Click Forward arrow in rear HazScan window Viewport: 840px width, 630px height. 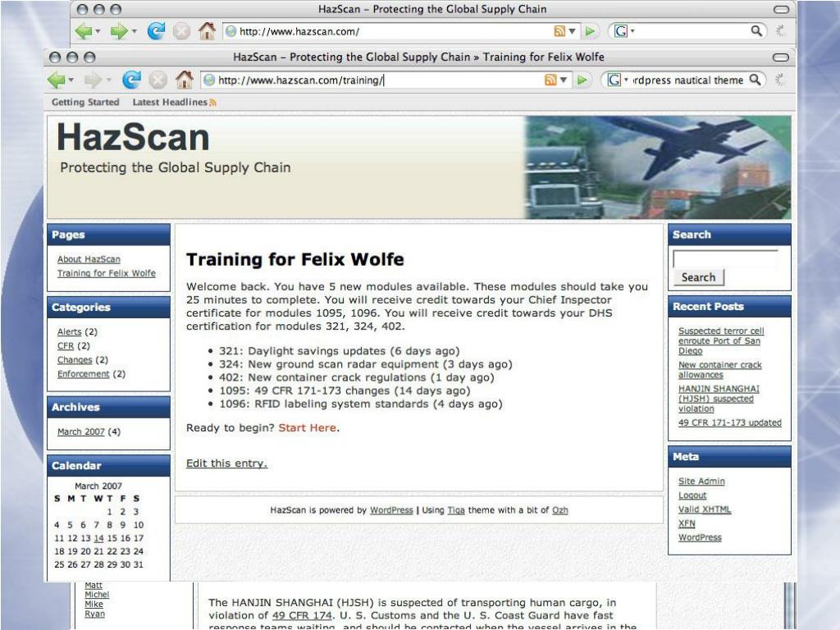click(119, 31)
